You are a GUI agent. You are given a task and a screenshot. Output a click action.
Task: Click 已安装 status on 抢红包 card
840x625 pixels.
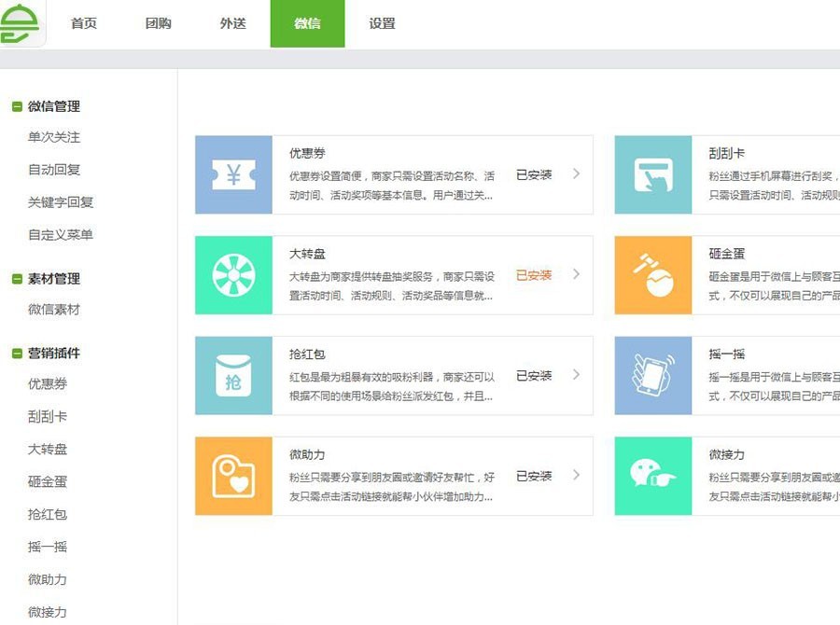[534, 375]
